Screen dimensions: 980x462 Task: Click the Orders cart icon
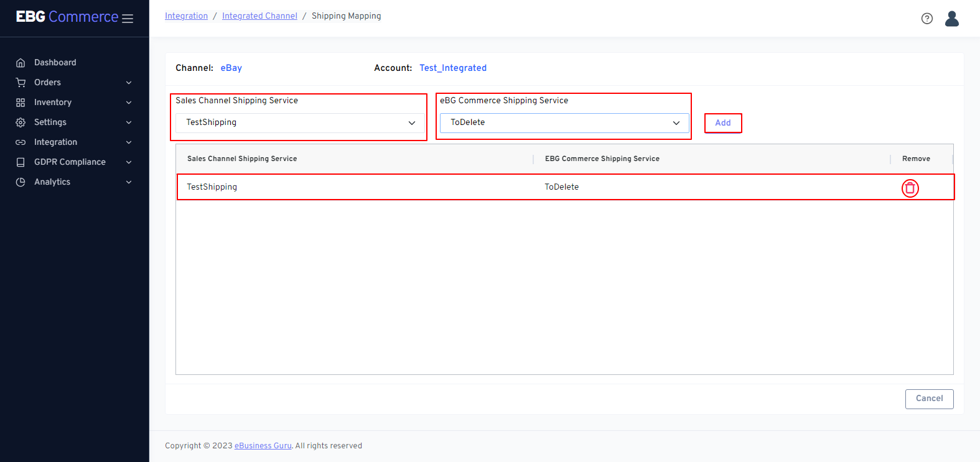point(21,83)
